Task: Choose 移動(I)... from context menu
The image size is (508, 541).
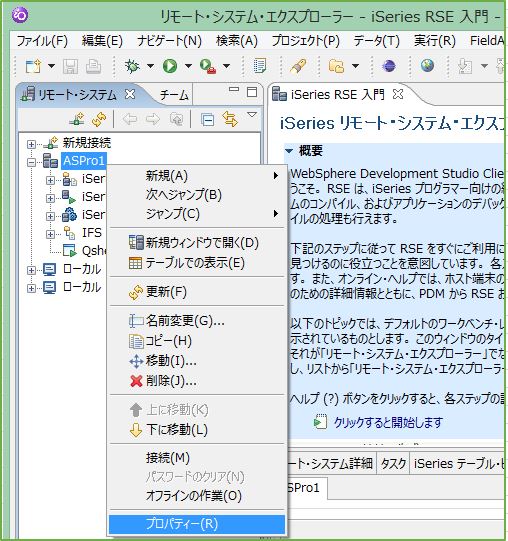Action: click(197, 361)
